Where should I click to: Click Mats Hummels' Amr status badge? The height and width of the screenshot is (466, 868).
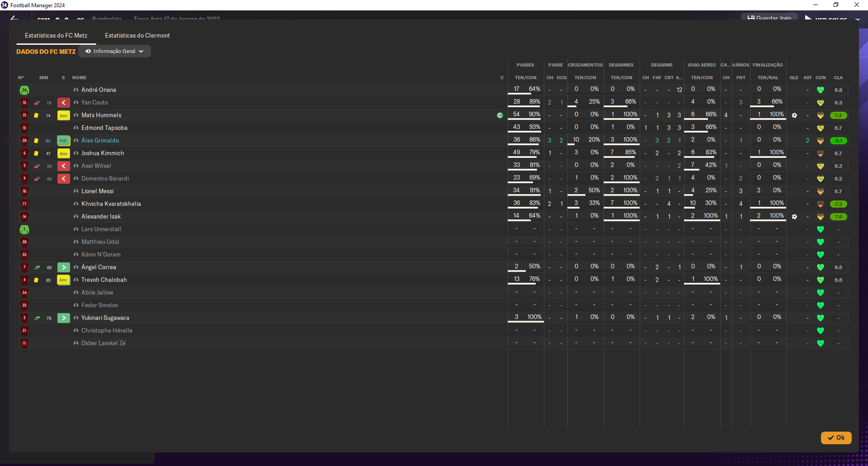coord(64,115)
